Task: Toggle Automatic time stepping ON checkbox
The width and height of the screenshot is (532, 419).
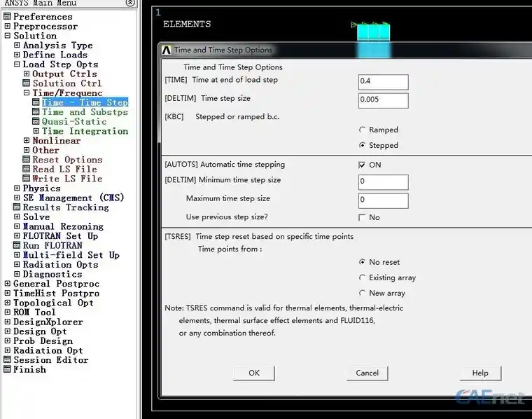Action: point(362,165)
